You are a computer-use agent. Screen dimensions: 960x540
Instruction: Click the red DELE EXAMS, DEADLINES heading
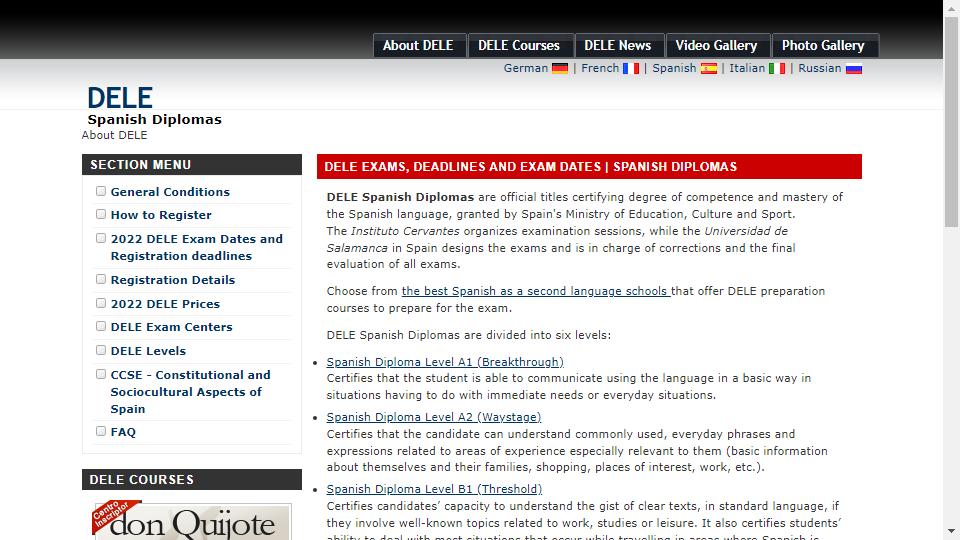pyautogui.click(x=589, y=167)
